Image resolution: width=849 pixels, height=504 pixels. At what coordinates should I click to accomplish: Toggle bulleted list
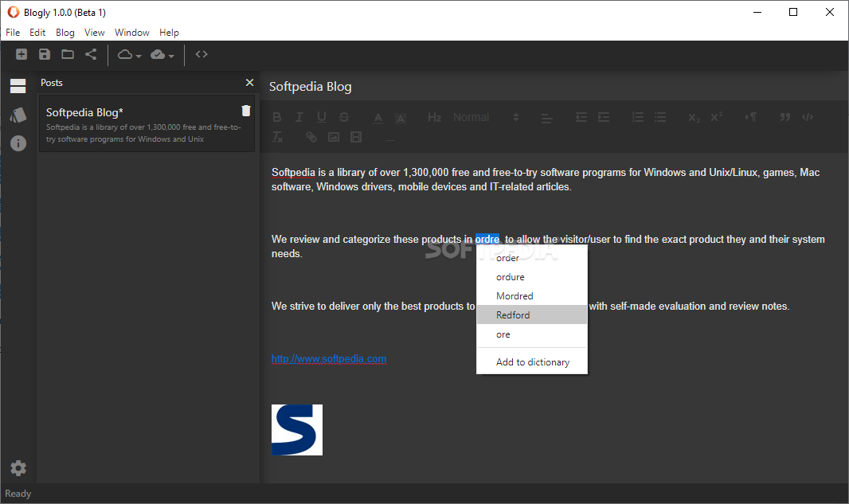660,117
